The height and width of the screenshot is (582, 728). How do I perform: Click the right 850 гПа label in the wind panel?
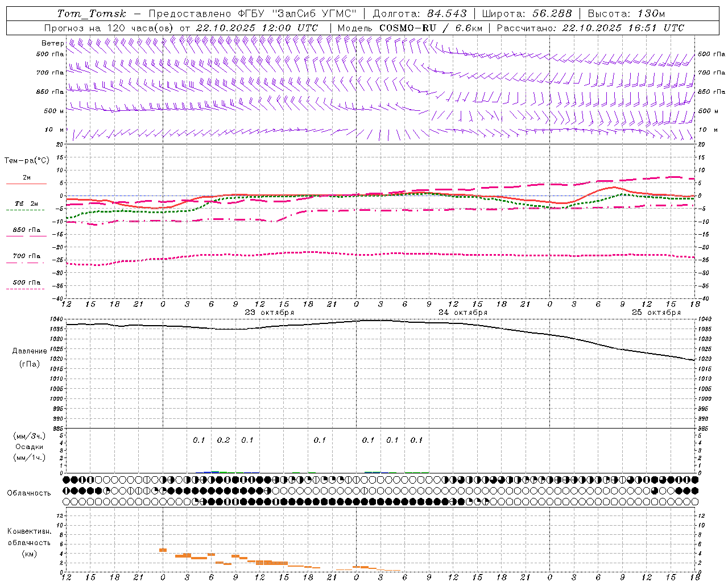pos(712,92)
